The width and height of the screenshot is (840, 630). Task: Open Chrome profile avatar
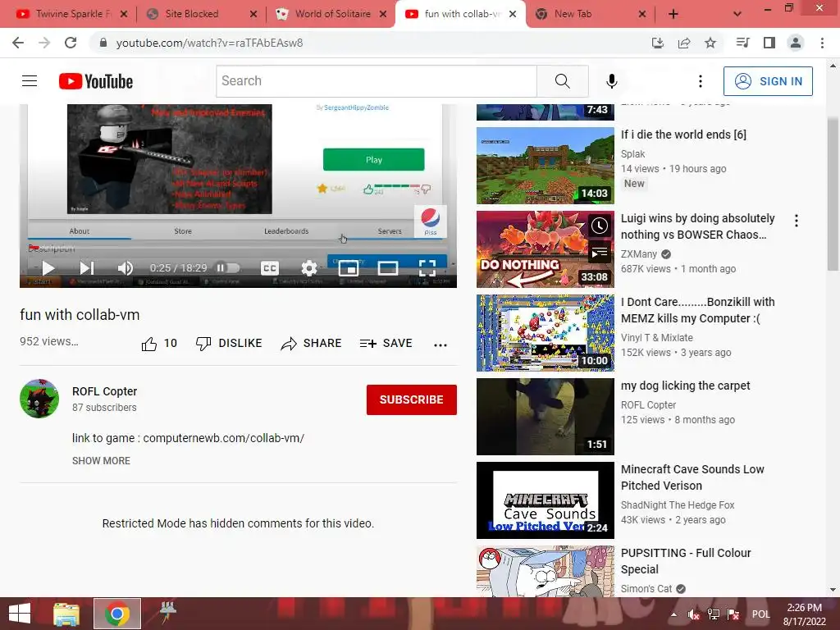(x=796, y=43)
